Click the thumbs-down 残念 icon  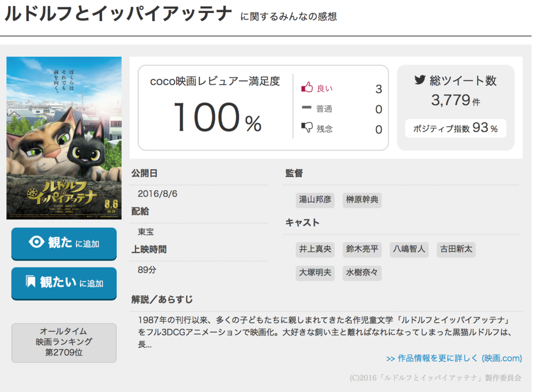(307, 128)
